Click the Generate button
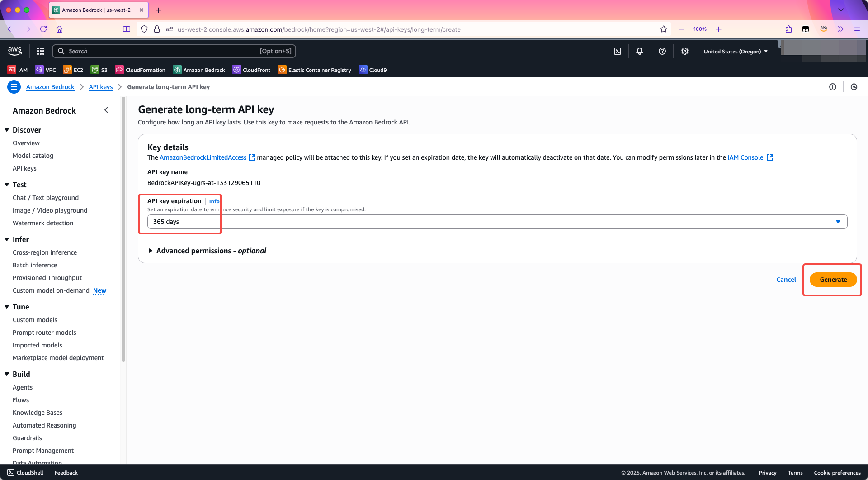 [833, 280]
